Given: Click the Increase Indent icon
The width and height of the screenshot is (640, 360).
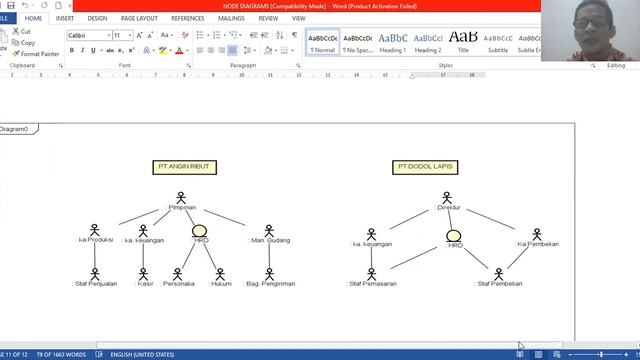Looking at the screenshot, I should tap(264, 36).
